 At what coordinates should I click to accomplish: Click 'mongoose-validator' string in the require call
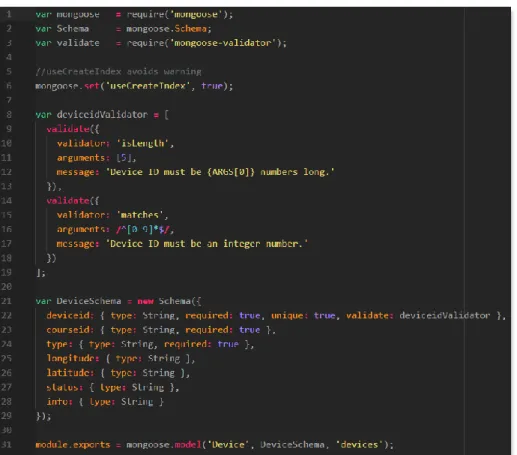(x=223, y=43)
